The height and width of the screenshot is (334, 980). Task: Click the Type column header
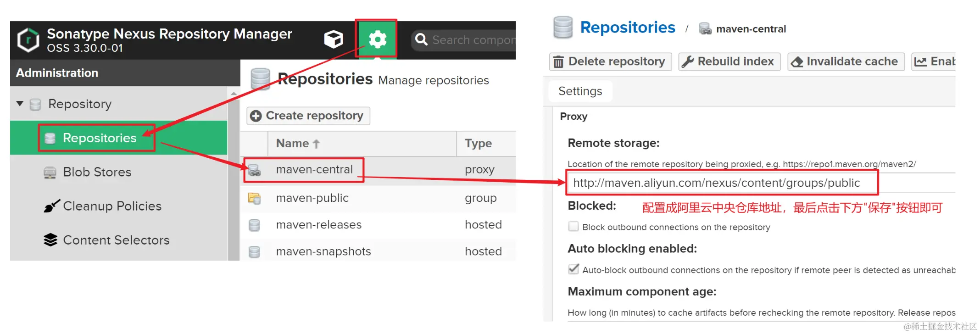tap(478, 144)
